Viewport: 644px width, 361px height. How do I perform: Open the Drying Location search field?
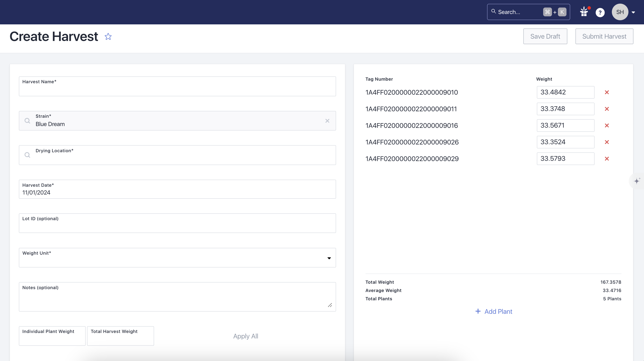[177, 155]
